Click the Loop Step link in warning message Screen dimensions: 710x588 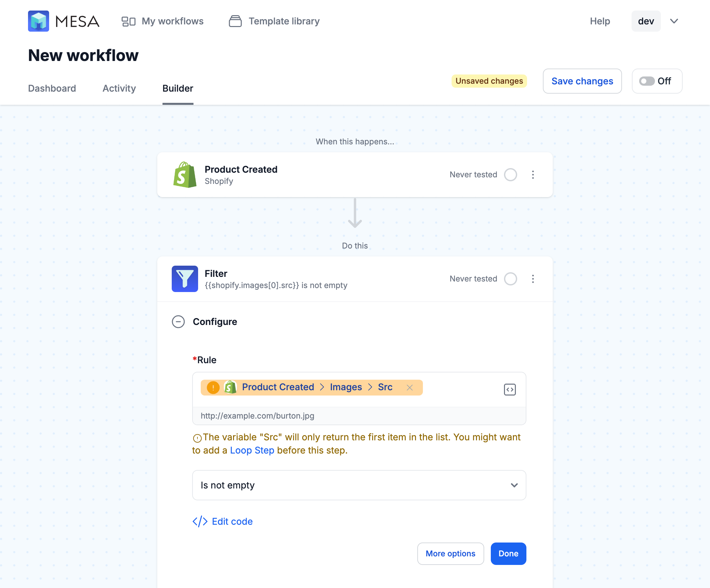(252, 449)
